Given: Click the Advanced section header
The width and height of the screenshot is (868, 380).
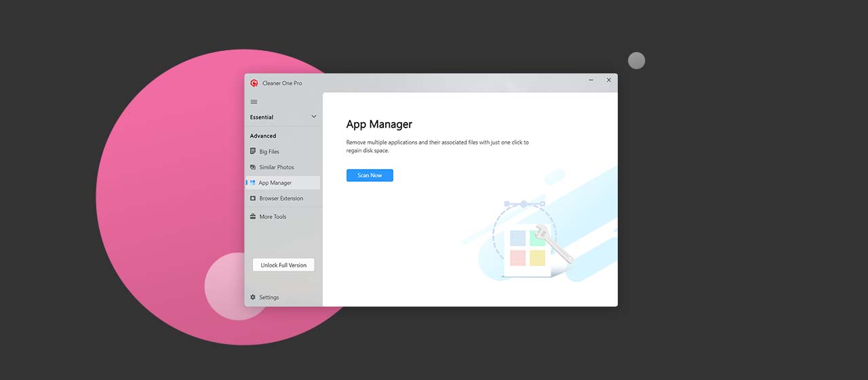Looking at the screenshot, I should (x=263, y=136).
